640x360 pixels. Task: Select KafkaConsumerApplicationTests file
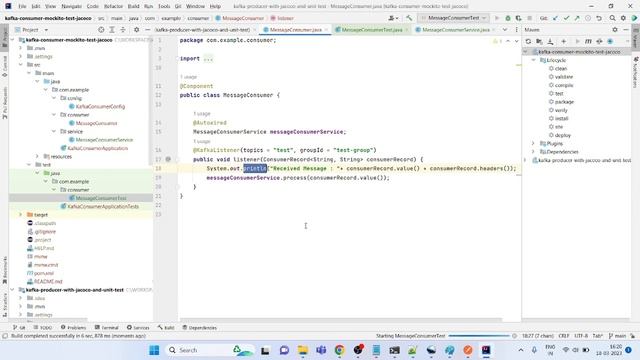point(103,207)
